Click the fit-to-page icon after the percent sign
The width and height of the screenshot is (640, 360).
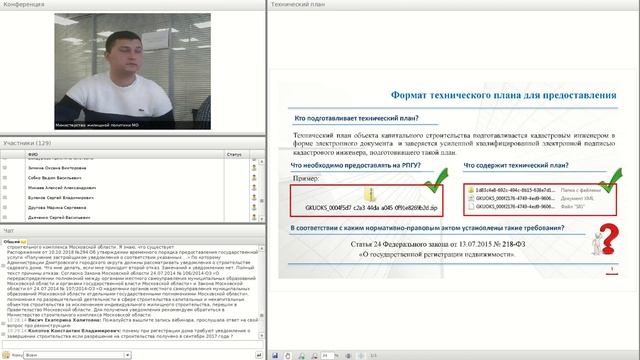[348, 356]
